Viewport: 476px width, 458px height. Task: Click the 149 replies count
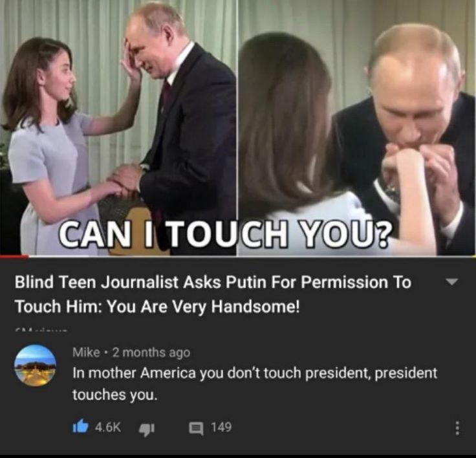[x=221, y=427]
